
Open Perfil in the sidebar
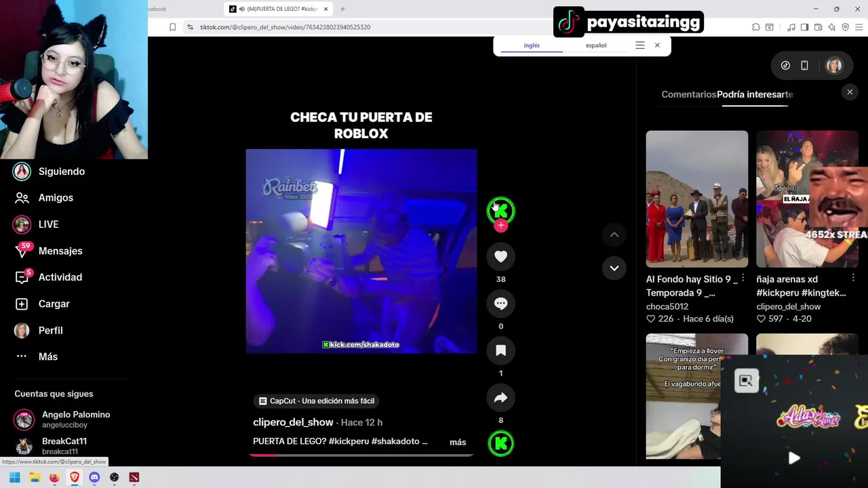(50, 330)
